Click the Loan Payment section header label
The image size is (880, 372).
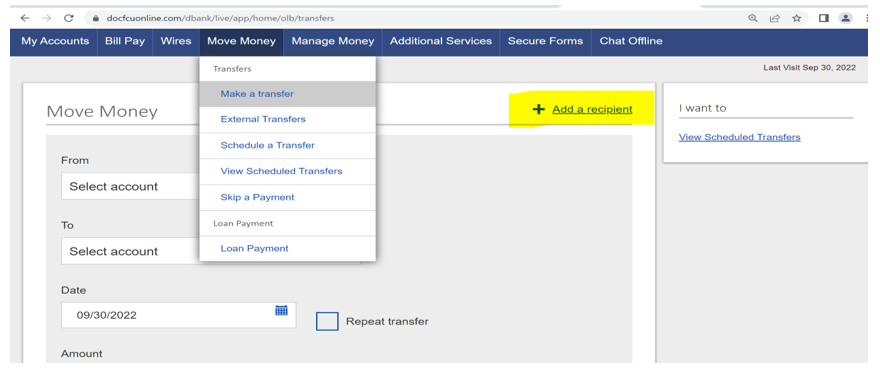pyautogui.click(x=243, y=223)
